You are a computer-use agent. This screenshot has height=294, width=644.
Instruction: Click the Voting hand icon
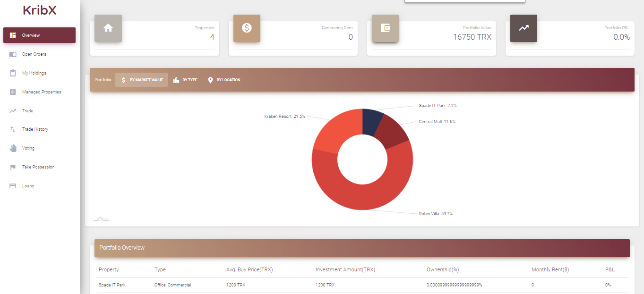pos(13,148)
